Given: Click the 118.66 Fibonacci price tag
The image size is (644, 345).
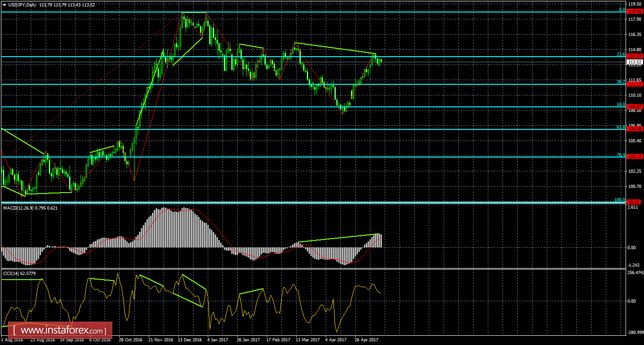Looking at the screenshot, I should click(635, 10).
